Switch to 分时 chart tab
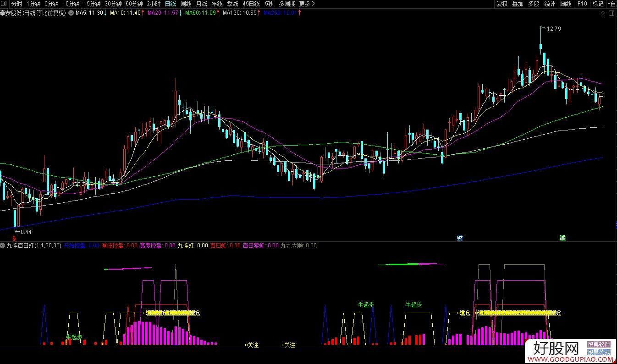The width and height of the screenshot is (617, 364). coord(17,4)
